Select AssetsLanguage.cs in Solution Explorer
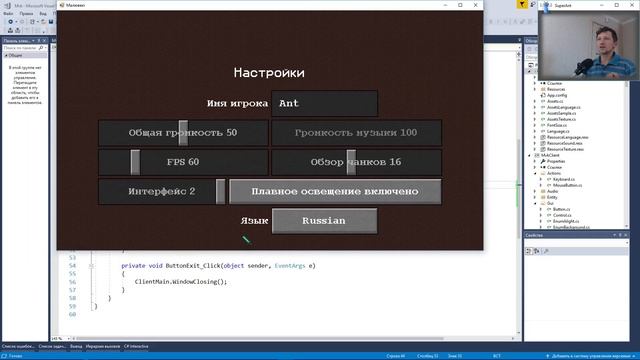640x360 pixels. pyautogui.click(x=564, y=107)
